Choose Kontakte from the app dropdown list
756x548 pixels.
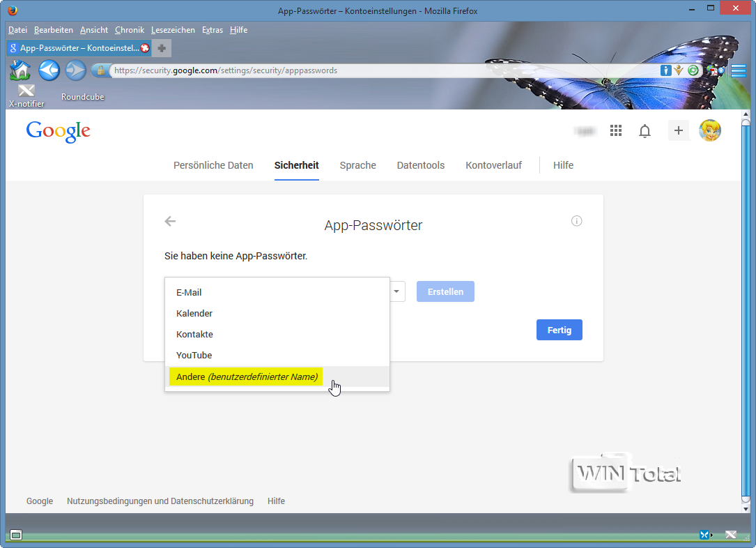pos(277,334)
